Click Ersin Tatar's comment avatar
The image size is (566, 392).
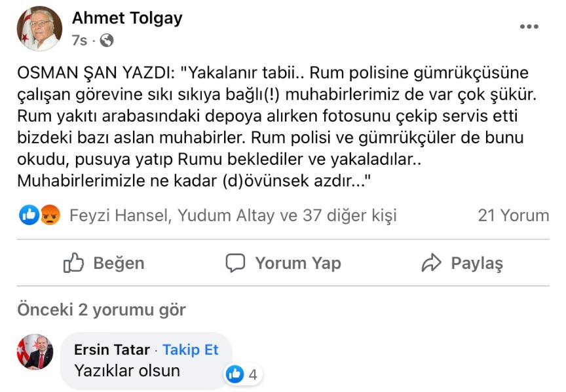[x=35, y=351]
